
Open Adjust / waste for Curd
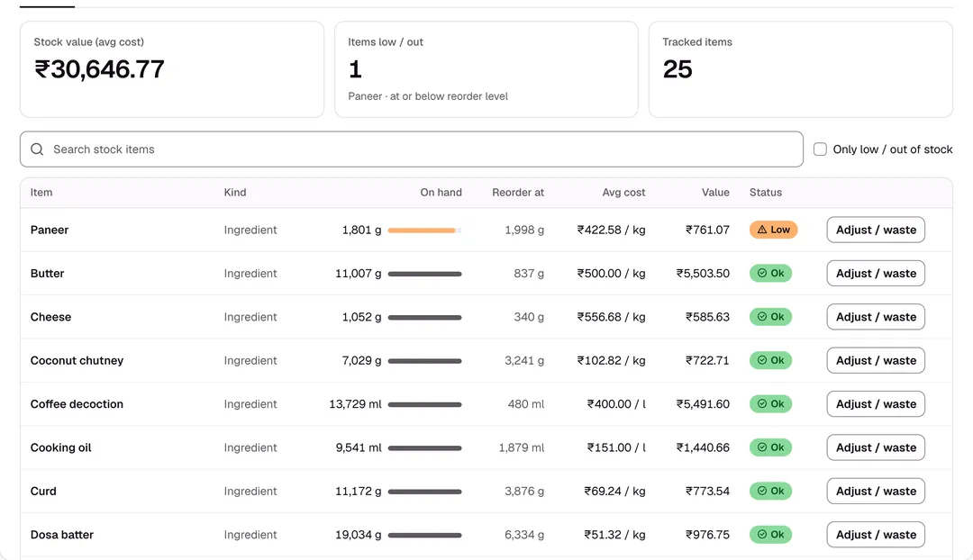click(x=876, y=491)
